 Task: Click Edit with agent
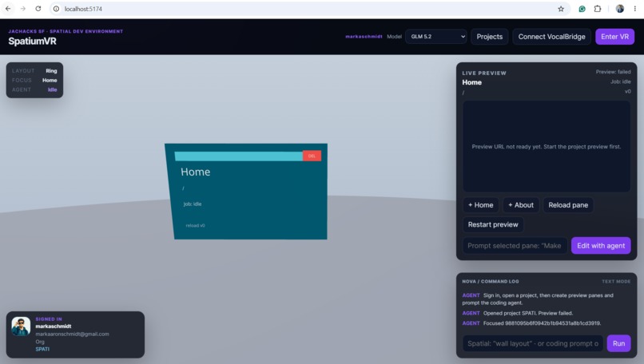[601, 245]
